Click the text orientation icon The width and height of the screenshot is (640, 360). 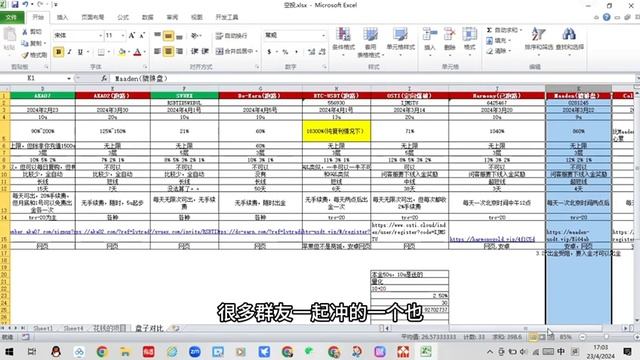195,36
